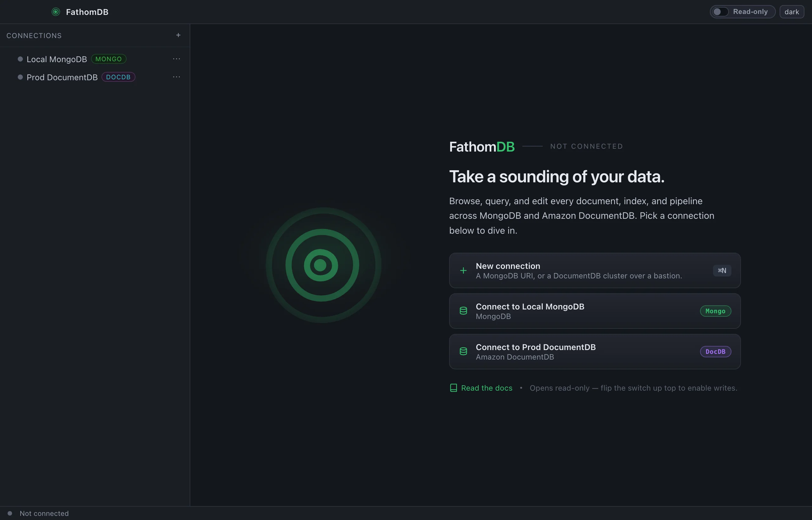This screenshot has height=520, width=812.
Task: Add a connection with the plus icon beside CONNECTIONS
Action: pos(178,35)
